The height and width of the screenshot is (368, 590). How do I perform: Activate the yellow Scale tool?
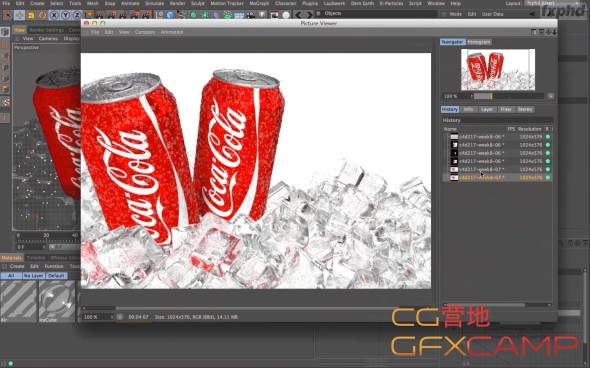31,15
